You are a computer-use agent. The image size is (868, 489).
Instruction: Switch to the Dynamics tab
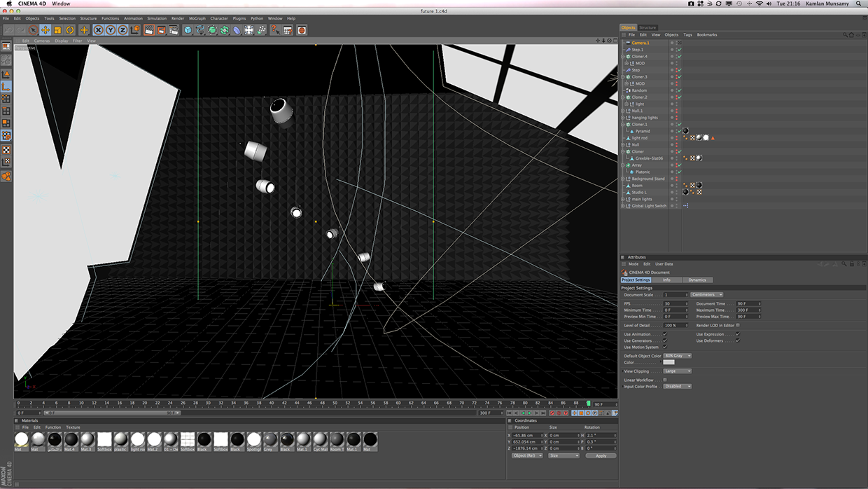697,280
